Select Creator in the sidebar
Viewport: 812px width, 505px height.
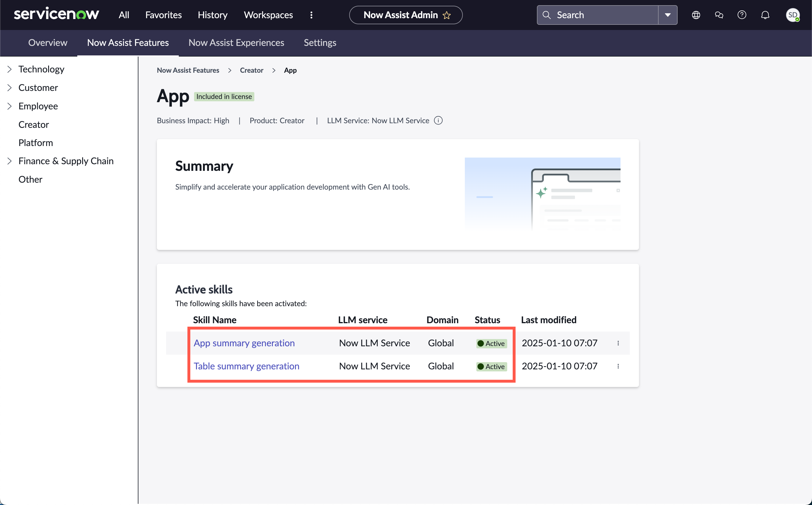(34, 125)
